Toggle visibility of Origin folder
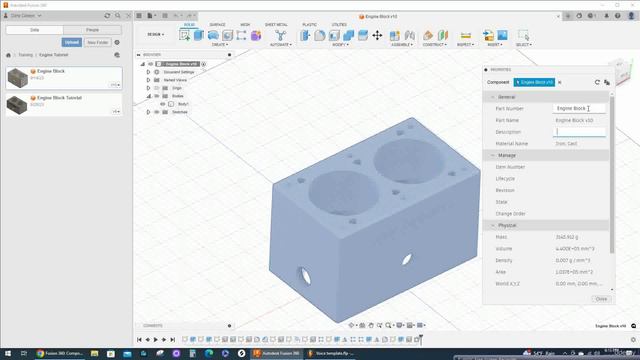Viewport: 640px width, 360px height. tap(157, 88)
